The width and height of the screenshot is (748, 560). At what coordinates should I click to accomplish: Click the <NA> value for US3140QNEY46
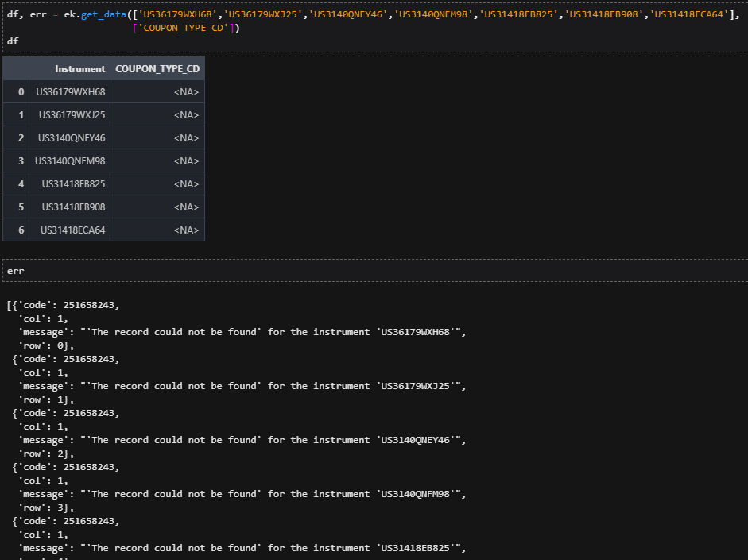(x=157, y=137)
